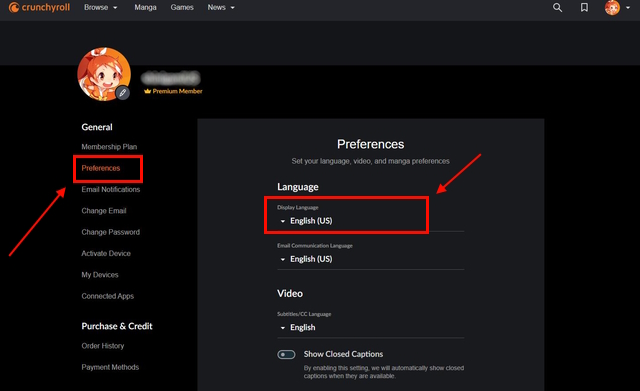Edit avatar using the pencil icon
Screen dimensions: 640x391
point(122,93)
